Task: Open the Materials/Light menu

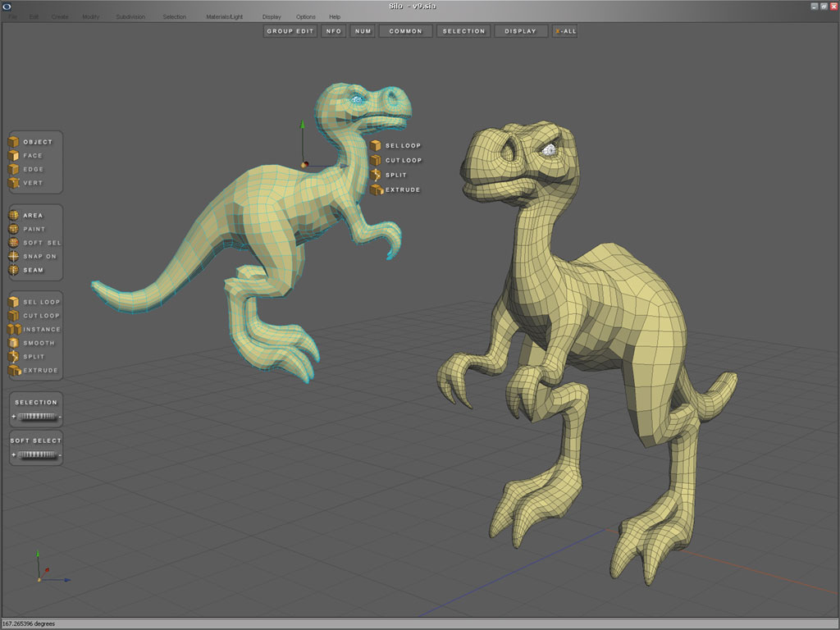Action: [225, 17]
